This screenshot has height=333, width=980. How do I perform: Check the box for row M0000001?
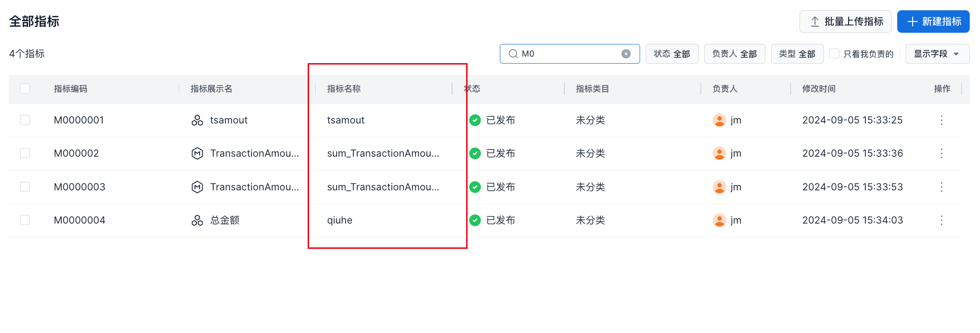(25, 120)
